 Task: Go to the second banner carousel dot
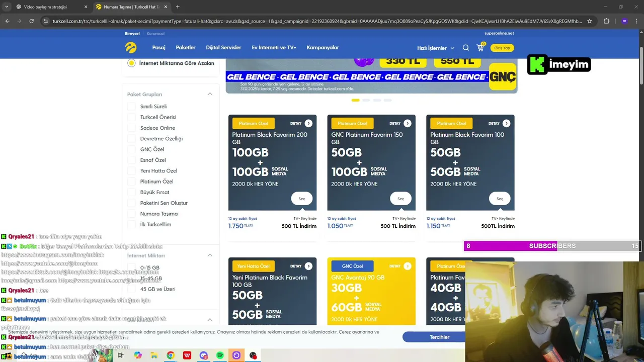[x=366, y=100]
